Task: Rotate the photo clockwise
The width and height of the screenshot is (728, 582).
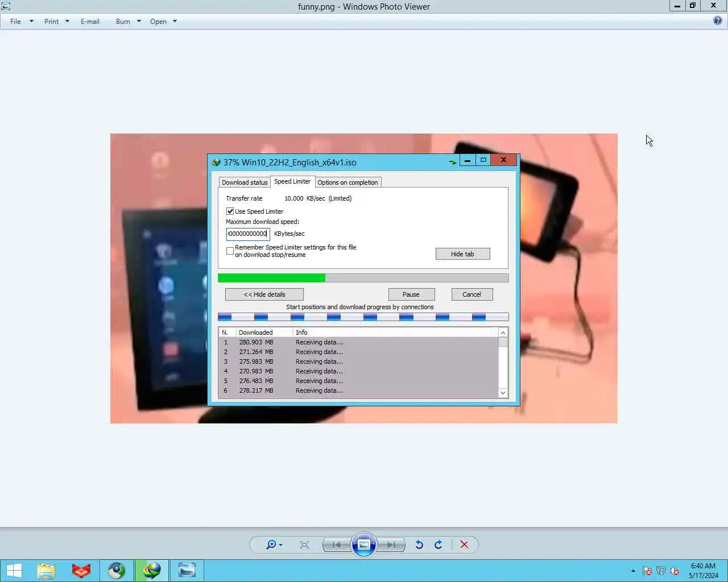Action: click(439, 544)
